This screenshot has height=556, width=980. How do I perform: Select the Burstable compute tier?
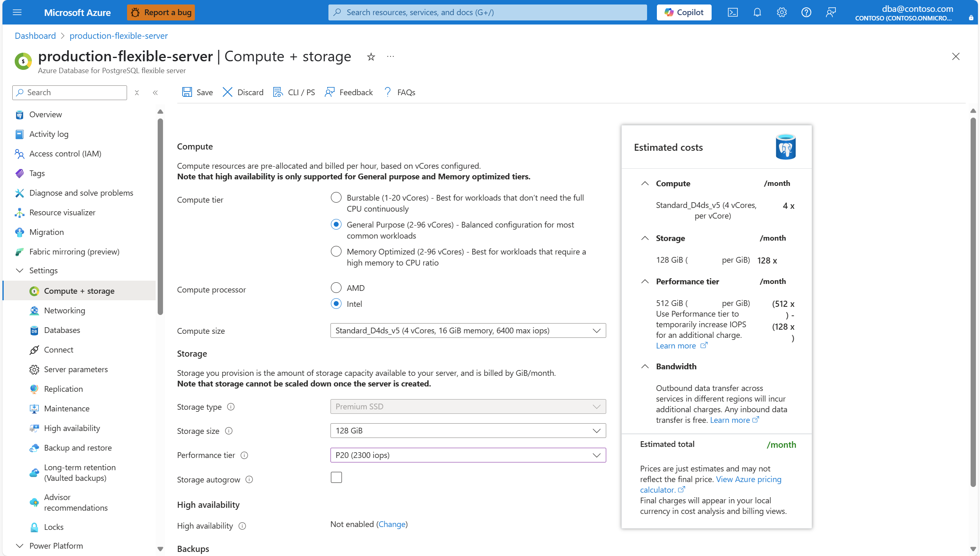tap(336, 198)
